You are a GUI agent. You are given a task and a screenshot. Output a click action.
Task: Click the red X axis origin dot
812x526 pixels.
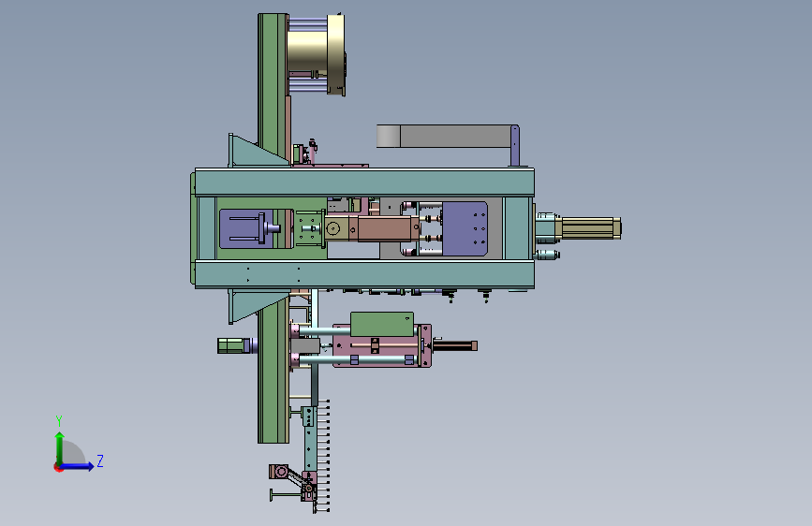tap(57, 467)
